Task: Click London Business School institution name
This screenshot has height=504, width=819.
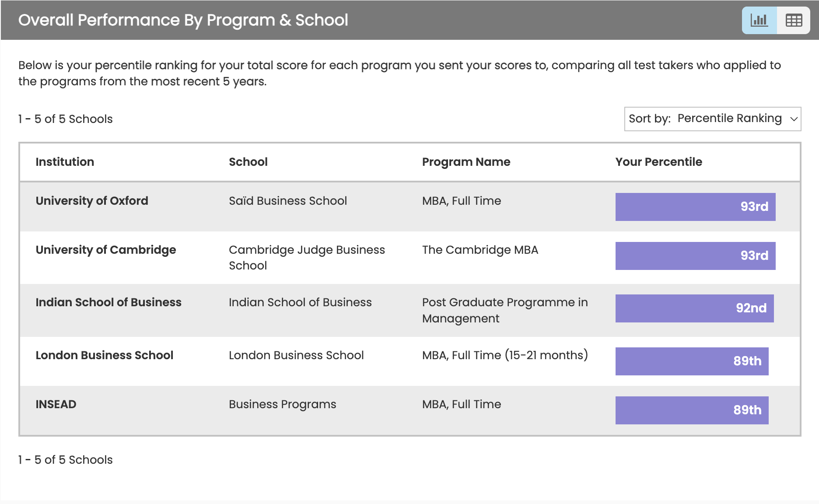Action: [105, 355]
